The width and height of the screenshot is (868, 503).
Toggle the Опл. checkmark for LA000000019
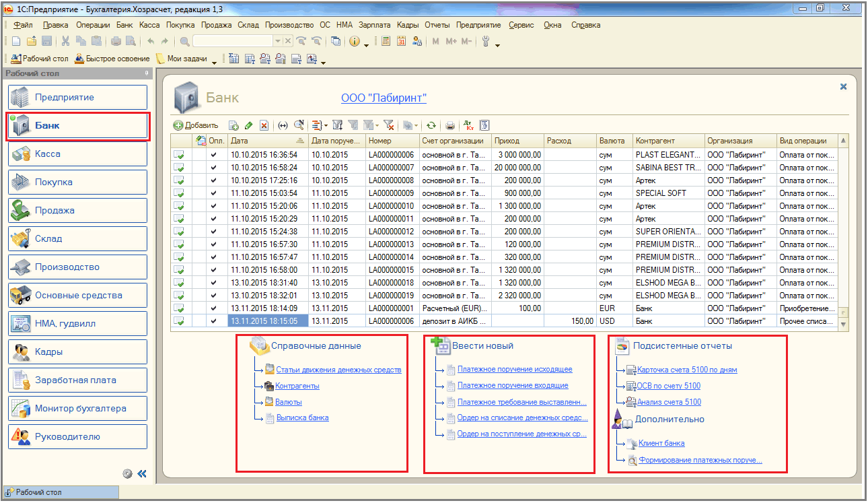tap(215, 295)
